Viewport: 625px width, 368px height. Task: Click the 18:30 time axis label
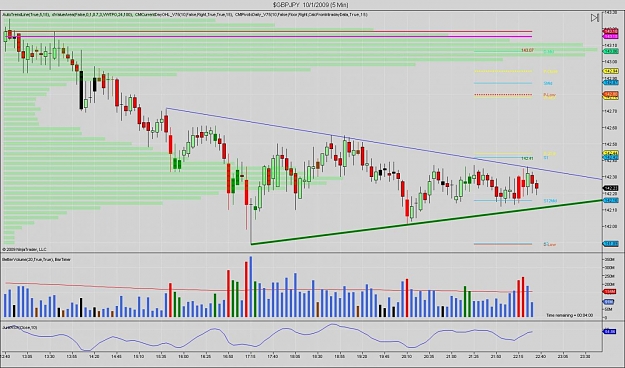[317, 356]
